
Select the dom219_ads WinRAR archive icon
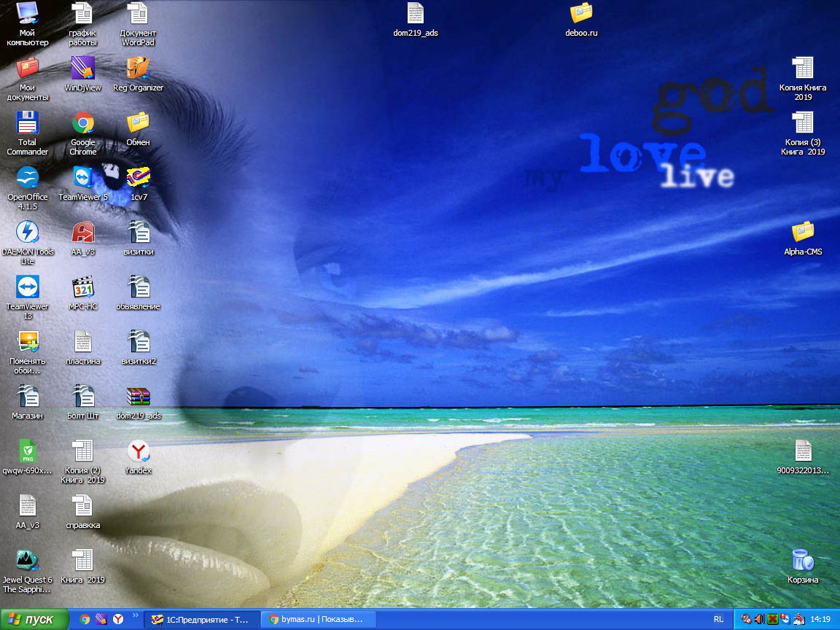[x=138, y=397]
